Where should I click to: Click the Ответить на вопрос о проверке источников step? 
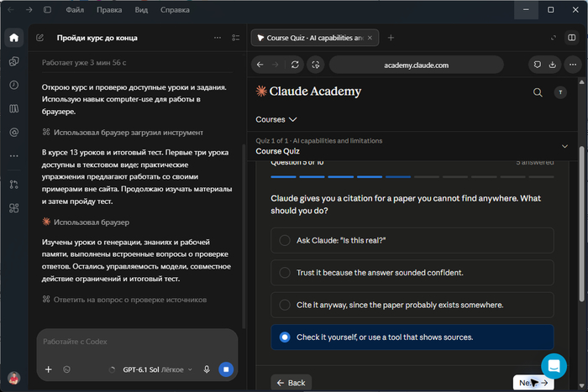click(124, 300)
